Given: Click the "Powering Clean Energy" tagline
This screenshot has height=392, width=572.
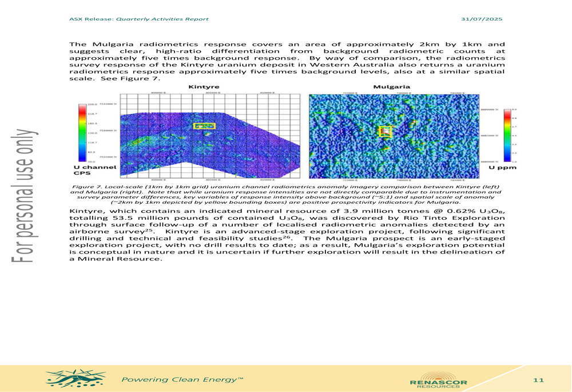Looking at the screenshot, I should point(182,379).
